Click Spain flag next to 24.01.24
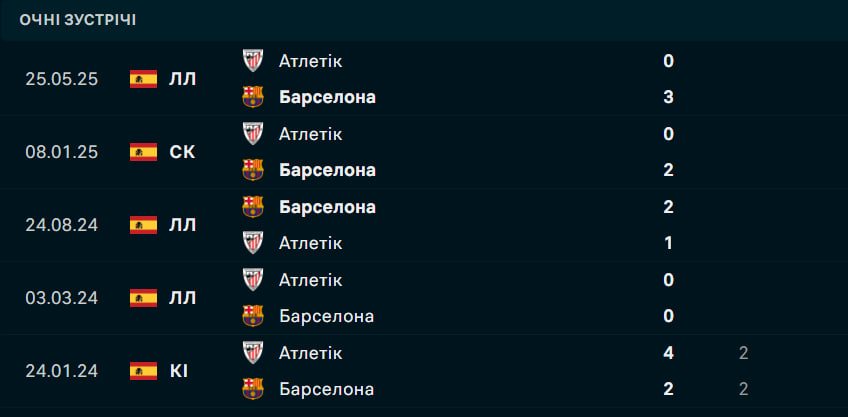Screen dimensions: 848x417 coord(144,371)
